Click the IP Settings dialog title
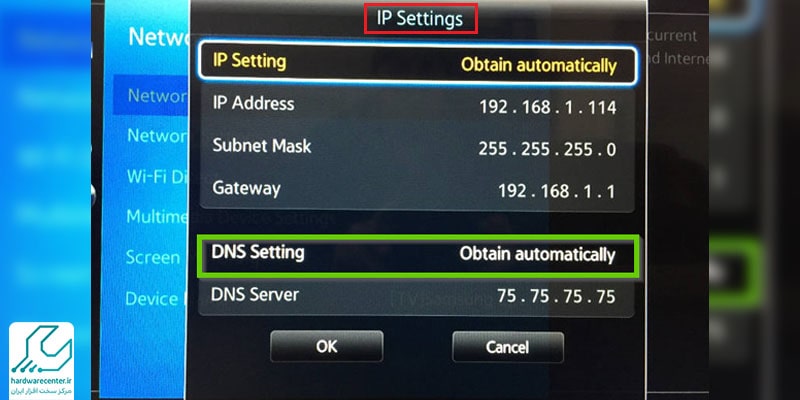Screen dimensions: 800x400 (x=420, y=19)
